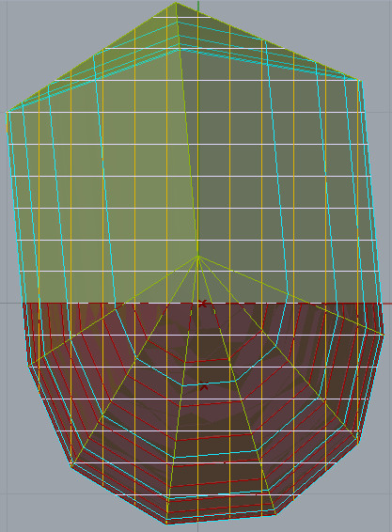392x532 pixels.
Task: Click the green vertical axis line above the apex
Action: [198, 6]
